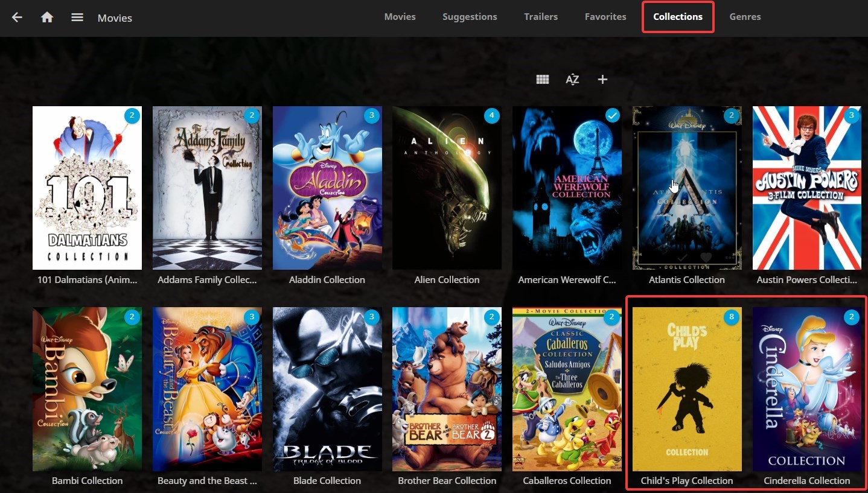868x493 pixels.
Task: Open the hamburger navigation menu
Action: pos(77,17)
